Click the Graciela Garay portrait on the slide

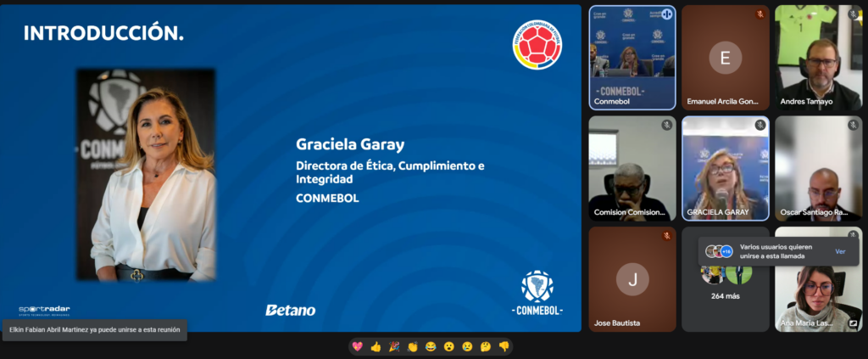pos(146,175)
